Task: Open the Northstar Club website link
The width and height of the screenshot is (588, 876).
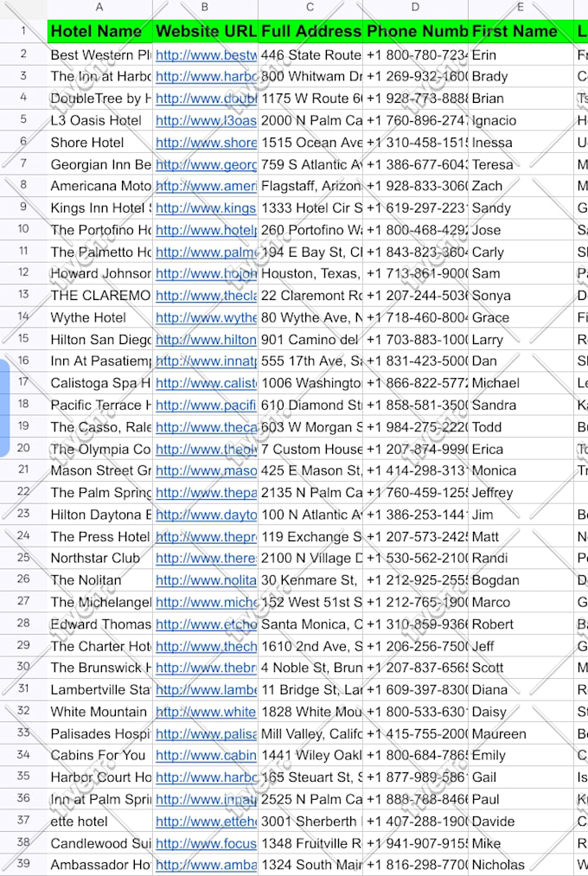Action: click(x=206, y=558)
